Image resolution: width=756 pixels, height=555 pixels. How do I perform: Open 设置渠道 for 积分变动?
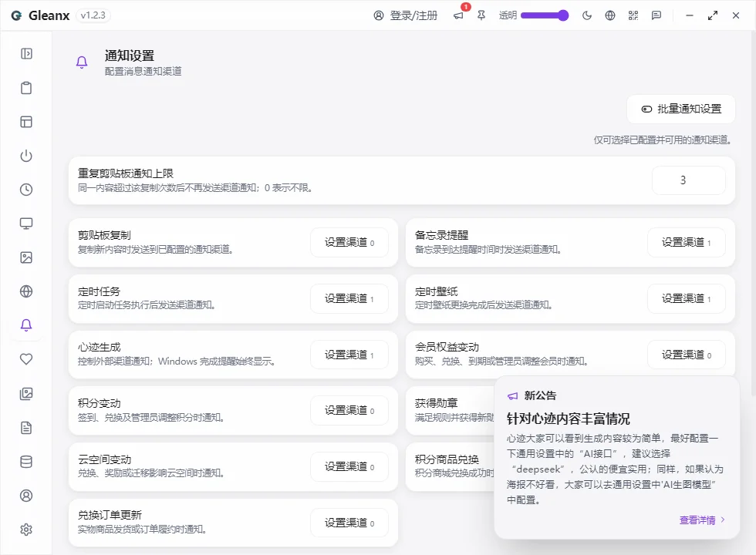(349, 410)
